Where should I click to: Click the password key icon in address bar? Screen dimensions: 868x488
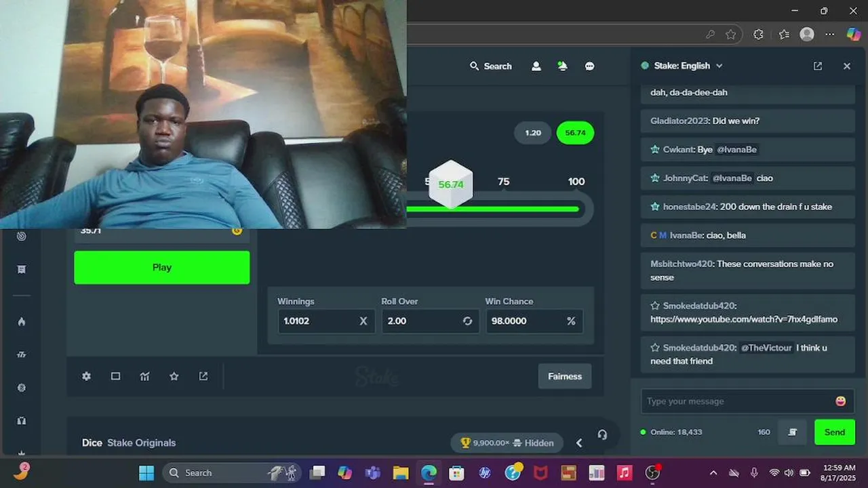(x=710, y=34)
